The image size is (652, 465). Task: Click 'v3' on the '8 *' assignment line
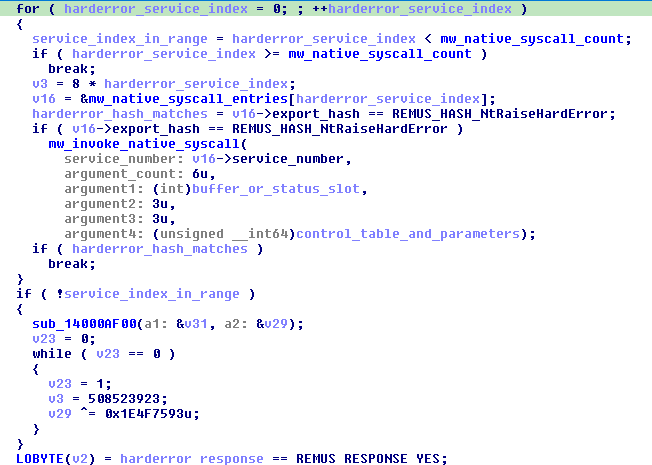click(40, 84)
